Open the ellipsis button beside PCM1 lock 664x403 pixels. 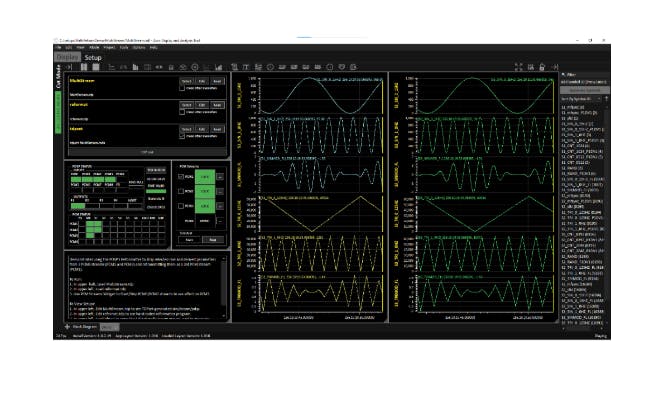[220, 177]
